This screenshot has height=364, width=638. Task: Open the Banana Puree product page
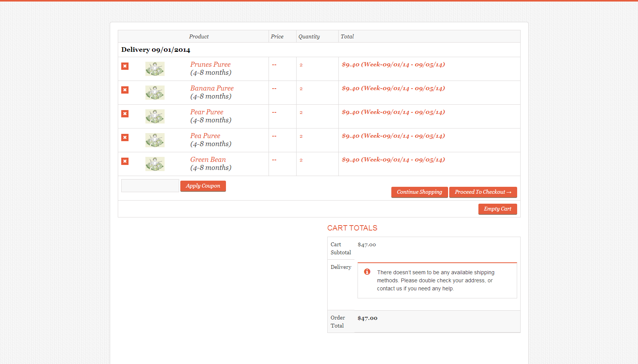tap(212, 88)
